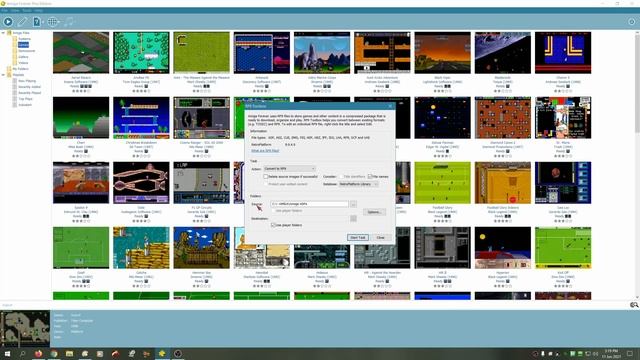Screen dimensions: 640x360
Task: Open the dropdown arrow beside the help icon
Action: (x=42, y=22)
